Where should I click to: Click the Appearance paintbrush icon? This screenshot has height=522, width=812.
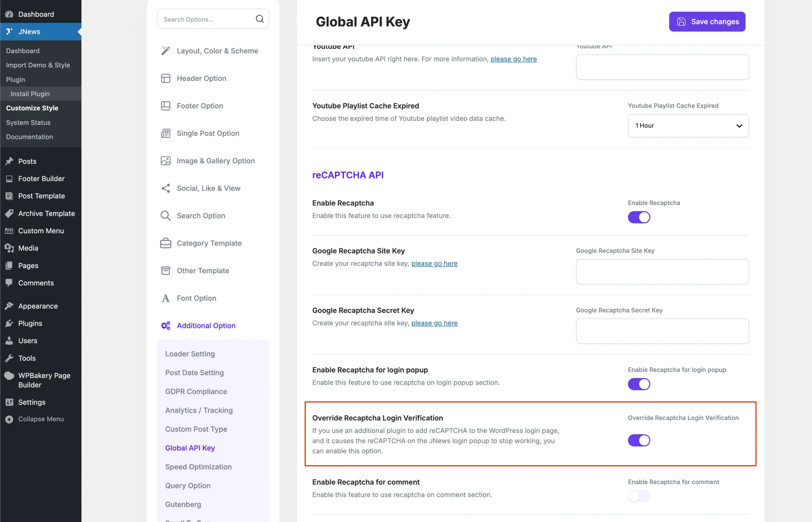(9, 306)
